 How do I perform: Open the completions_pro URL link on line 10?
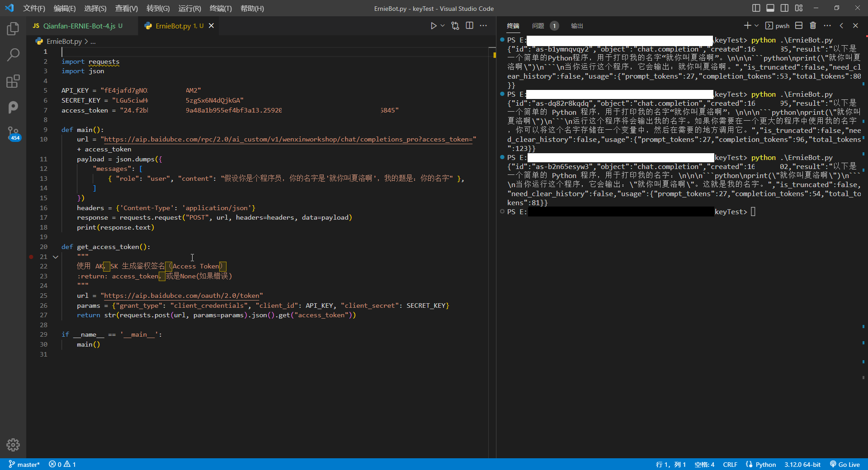pos(288,139)
